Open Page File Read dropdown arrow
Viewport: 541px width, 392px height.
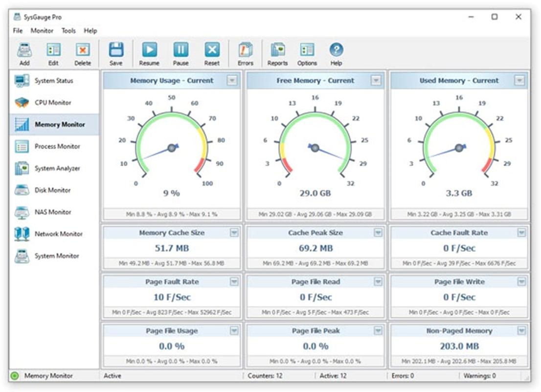pyautogui.click(x=378, y=282)
